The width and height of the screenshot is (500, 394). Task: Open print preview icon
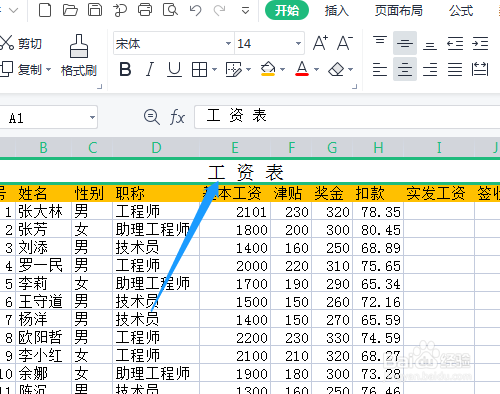(170, 10)
